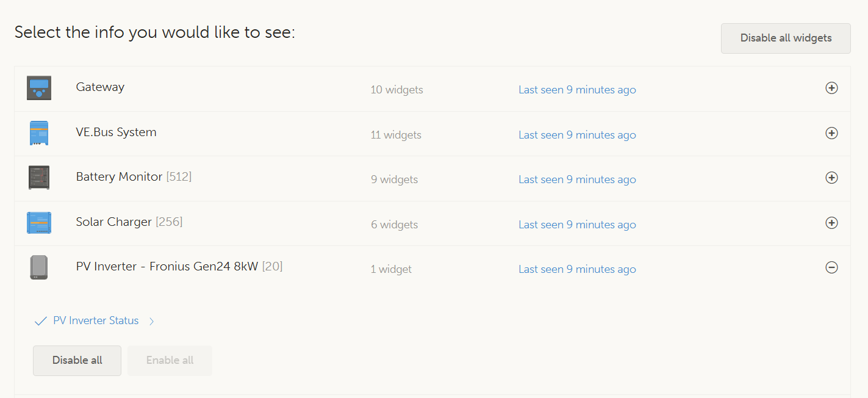Click the Solar Charger device icon

pos(39,223)
